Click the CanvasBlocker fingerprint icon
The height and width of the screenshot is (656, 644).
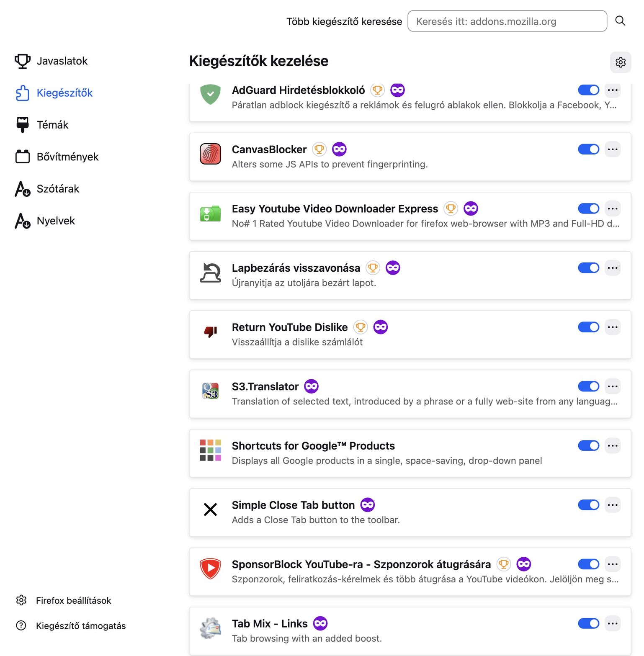210,154
